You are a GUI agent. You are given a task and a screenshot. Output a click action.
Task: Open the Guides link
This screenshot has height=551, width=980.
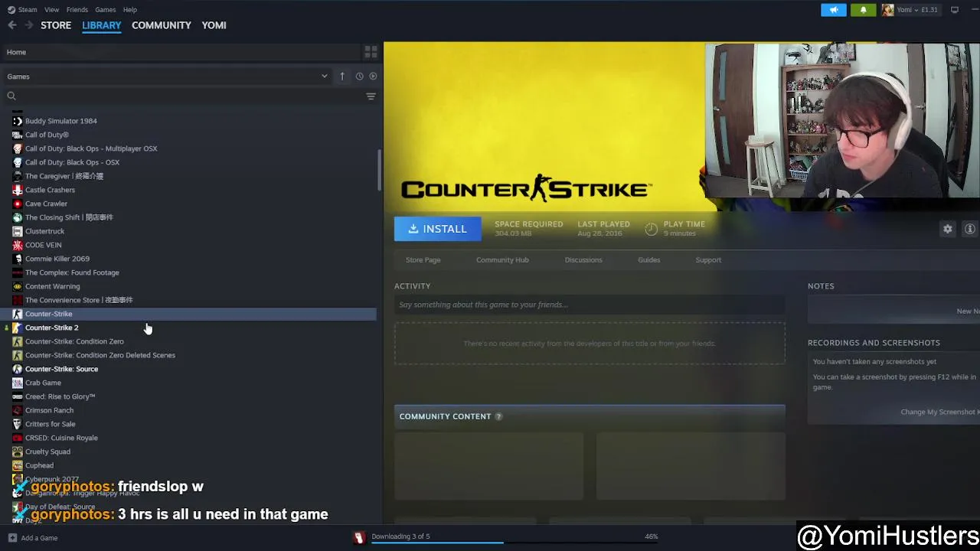pyautogui.click(x=649, y=260)
